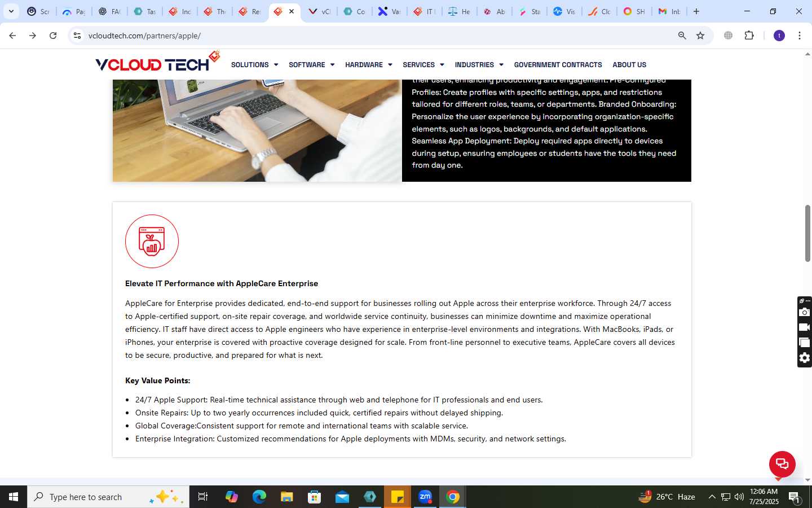
Task: Open File Explorer from taskbar
Action: tap(287, 497)
